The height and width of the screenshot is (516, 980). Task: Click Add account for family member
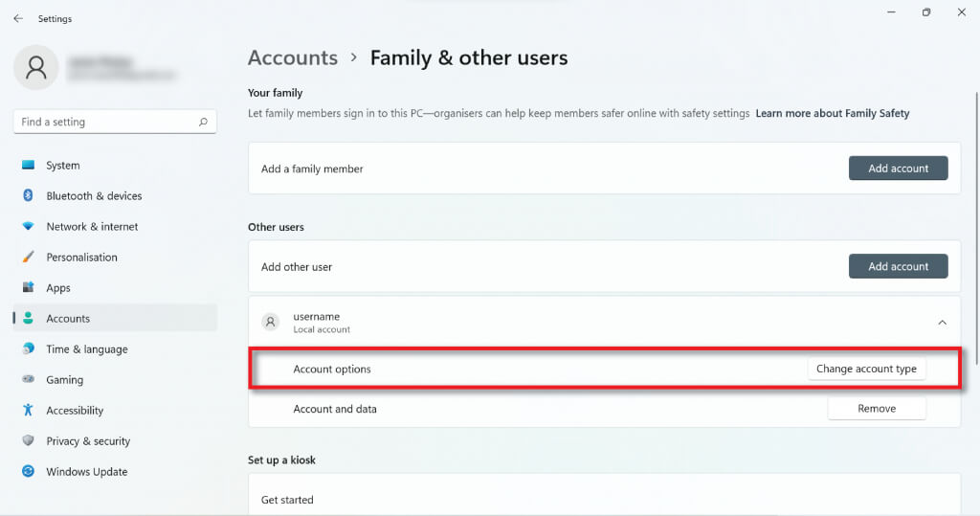(x=898, y=168)
